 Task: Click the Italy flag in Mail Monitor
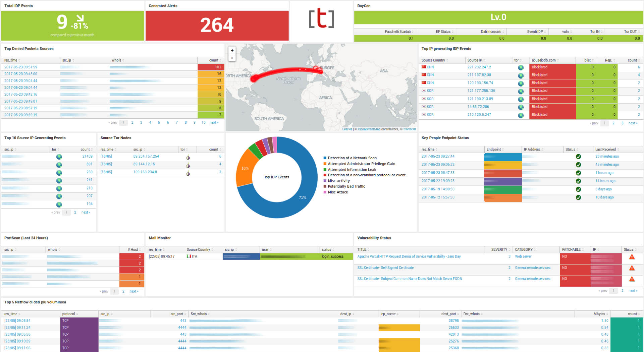click(x=189, y=256)
